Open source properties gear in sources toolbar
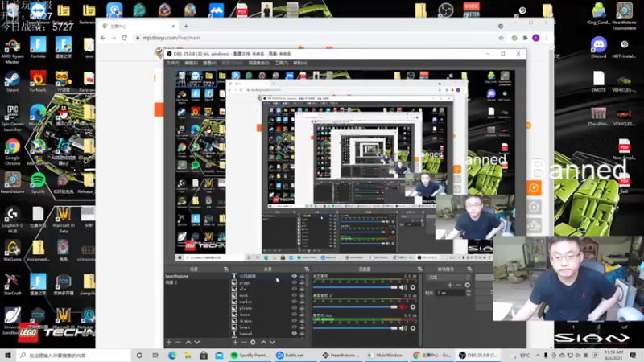644x362 pixels. (253, 343)
